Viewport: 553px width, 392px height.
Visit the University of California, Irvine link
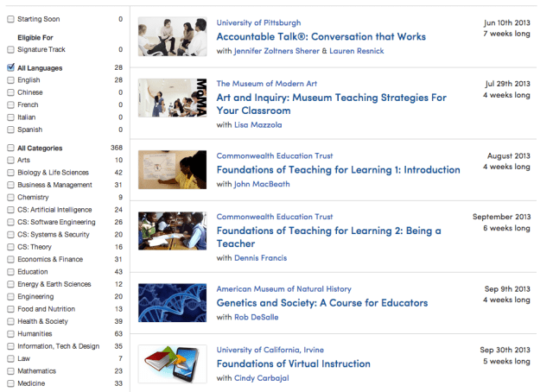[270, 350]
